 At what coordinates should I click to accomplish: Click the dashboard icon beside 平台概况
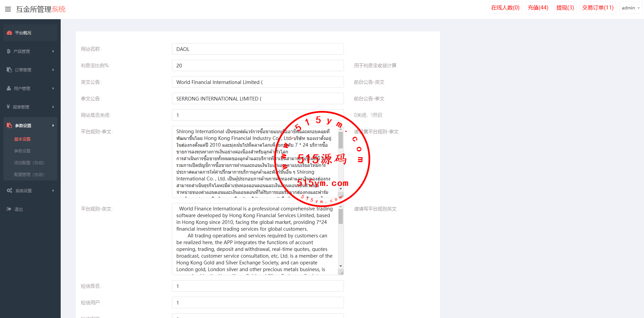(9, 33)
